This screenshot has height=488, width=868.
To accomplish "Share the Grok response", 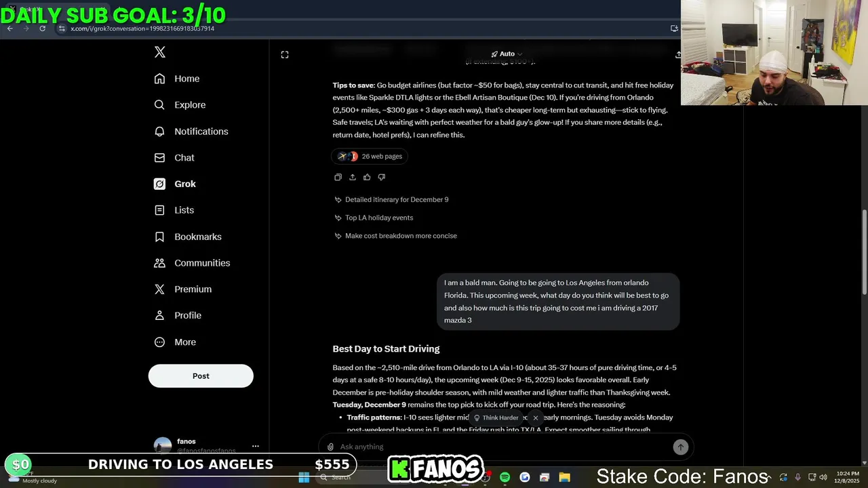I will tap(353, 178).
